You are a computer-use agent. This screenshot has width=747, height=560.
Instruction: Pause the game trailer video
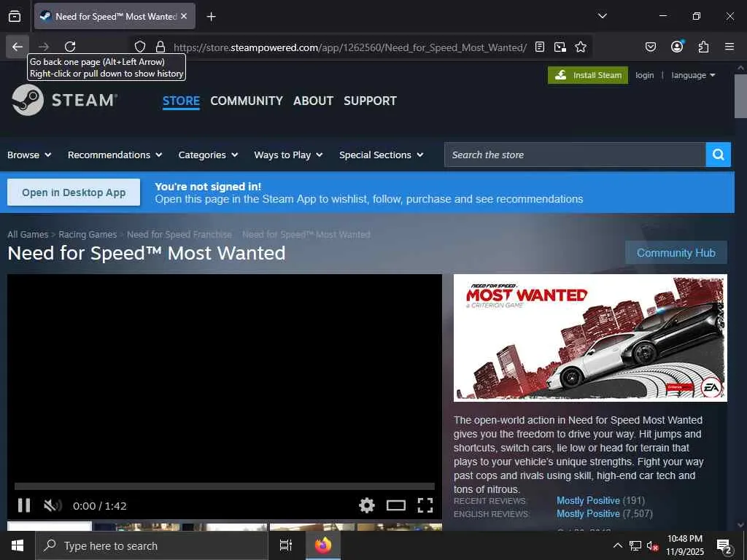pyautogui.click(x=24, y=505)
